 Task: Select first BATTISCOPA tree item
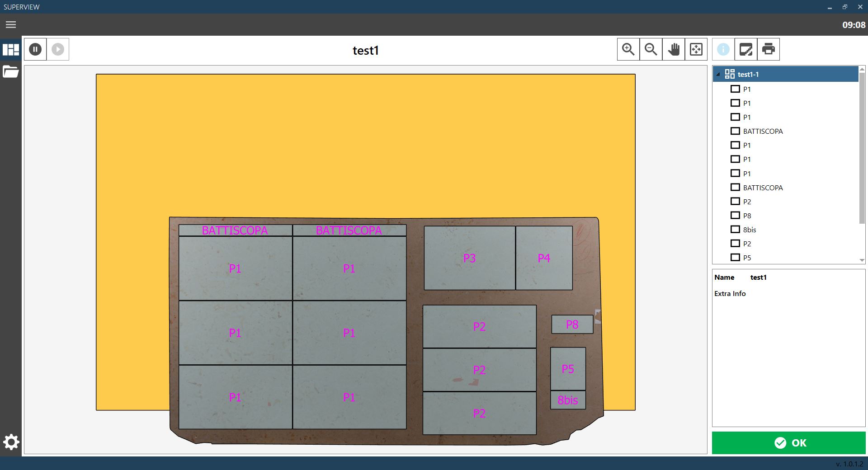(x=763, y=131)
